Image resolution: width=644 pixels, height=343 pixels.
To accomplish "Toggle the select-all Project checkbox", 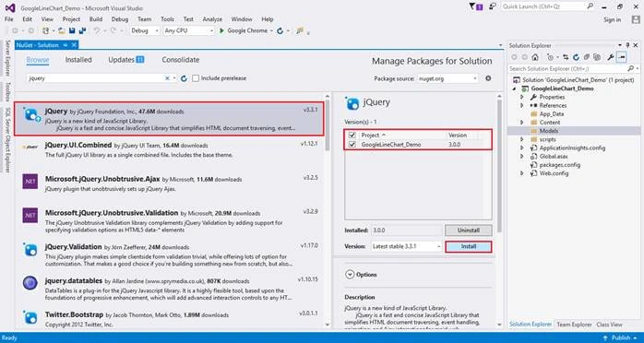I will (x=352, y=135).
